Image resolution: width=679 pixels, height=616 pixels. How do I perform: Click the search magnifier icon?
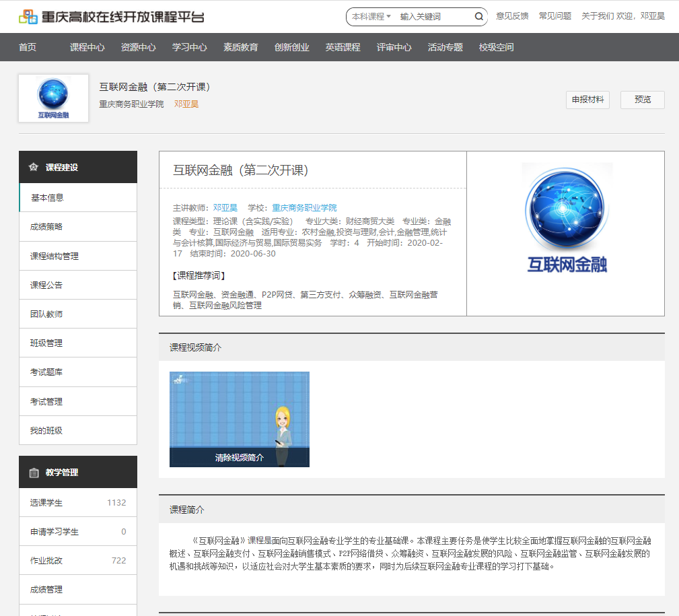(478, 17)
